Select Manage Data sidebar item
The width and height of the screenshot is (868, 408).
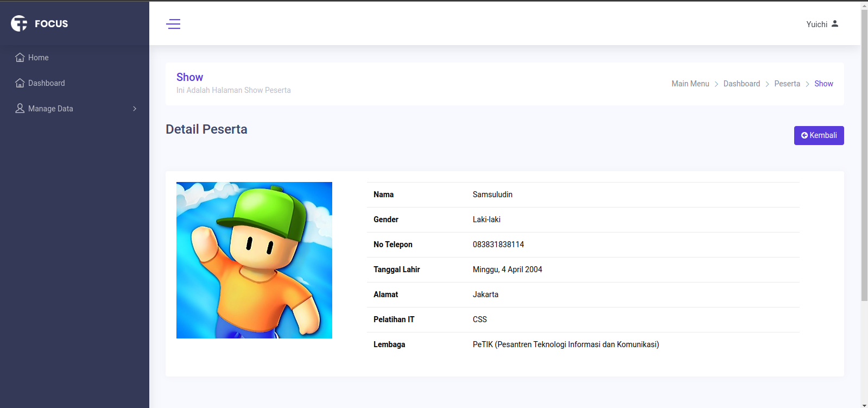pos(50,109)
